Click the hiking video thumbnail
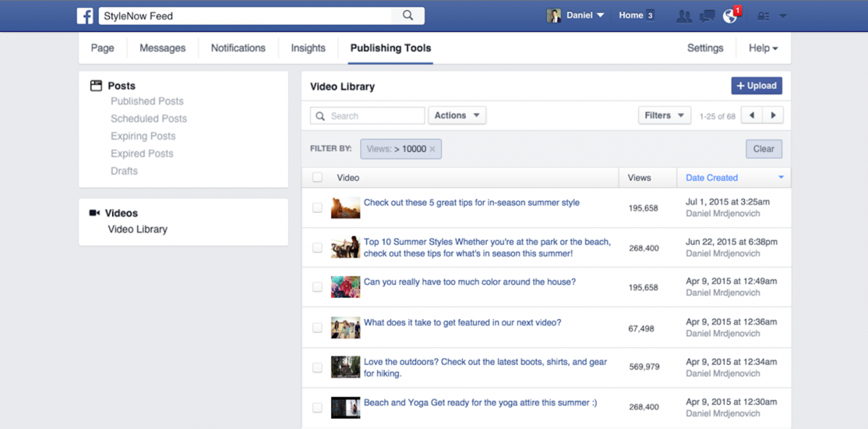The image size is (868, 429). point(345,367)
